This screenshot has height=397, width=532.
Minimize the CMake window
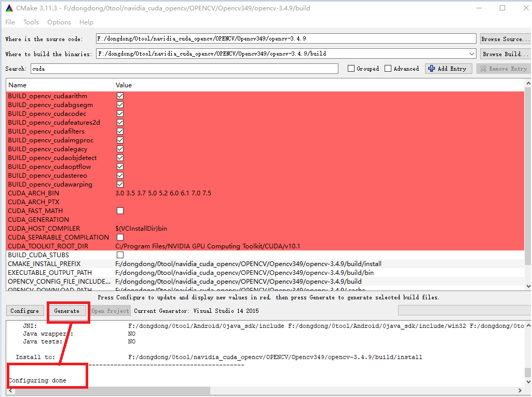[x=479, y=8]
